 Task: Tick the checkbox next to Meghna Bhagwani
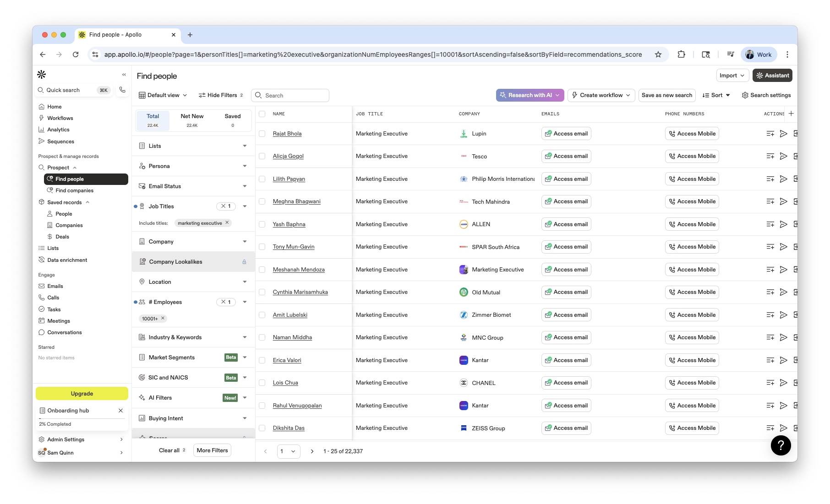pyautogui.click(x=262, y=201)
